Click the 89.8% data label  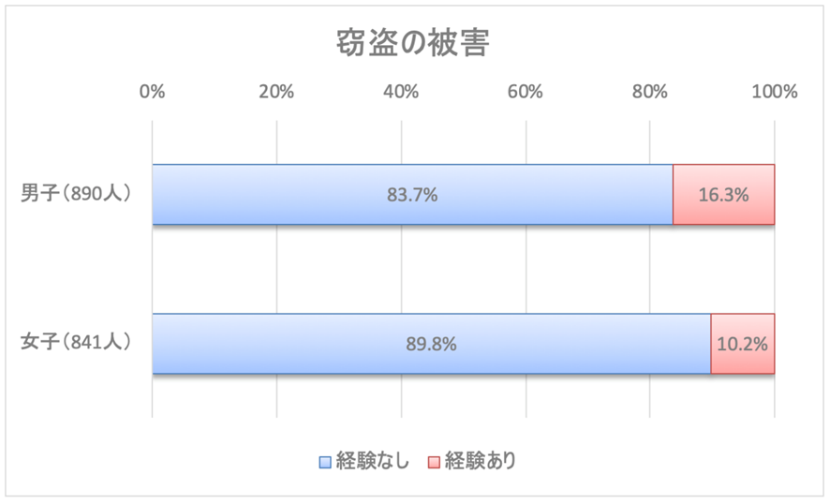(x=431, y=345)
